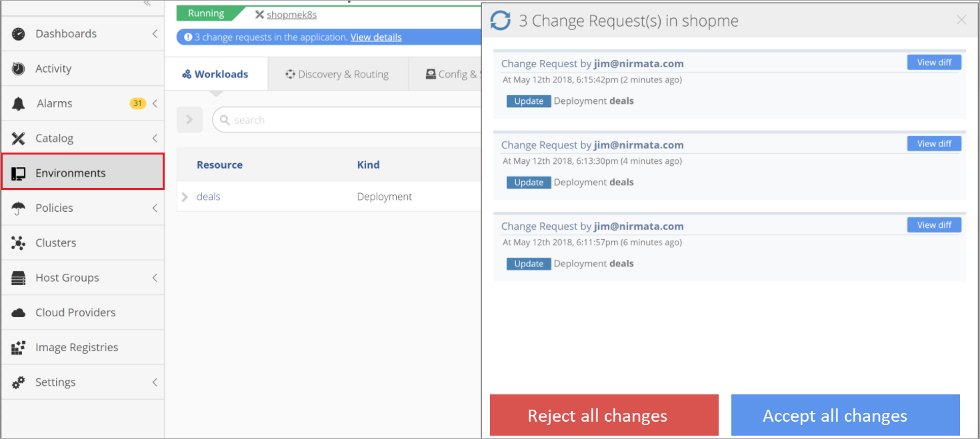Click the search magnifier icon
Screen dimensions: 980x439
point(225,121)
